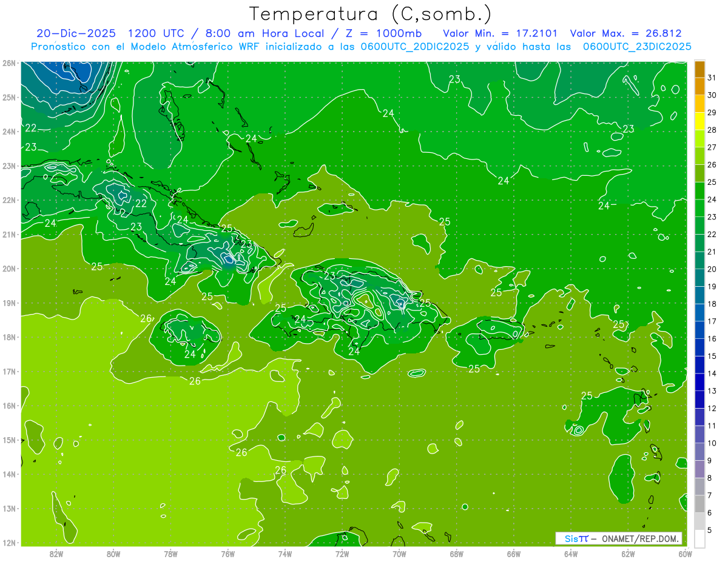The width and height of the screenshot is (728, 562).
Task: Click the colorbar label "28"
Action: coord(712,130)
